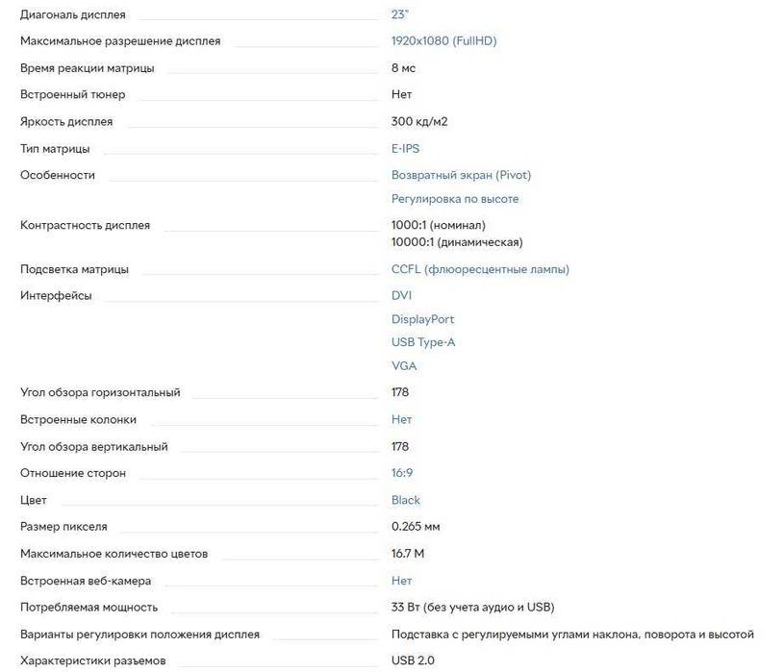Click the Контрастность дисплея label

pos(85,226)
